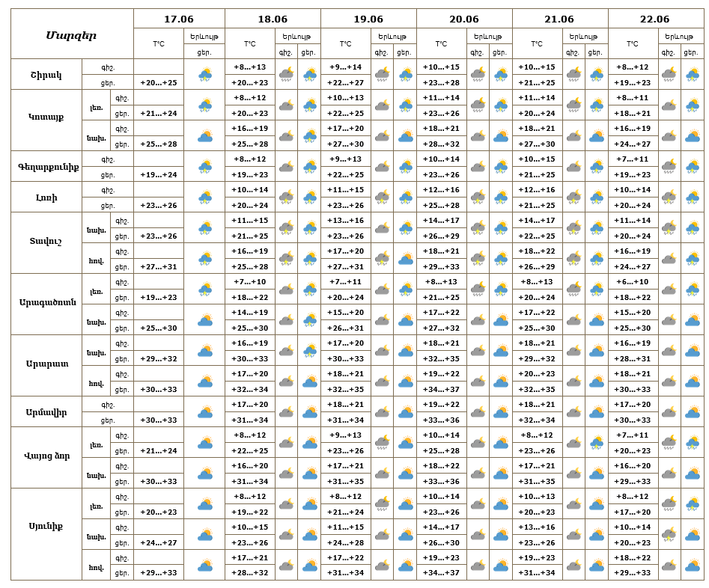Click Արմավիր's 19.06 night weather icon
The height and width of the screenshot is (588, 709).
coord(382,411)
